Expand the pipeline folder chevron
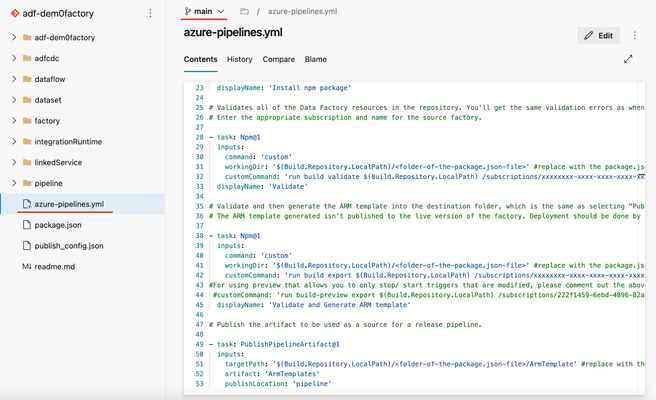 (14, 183)
